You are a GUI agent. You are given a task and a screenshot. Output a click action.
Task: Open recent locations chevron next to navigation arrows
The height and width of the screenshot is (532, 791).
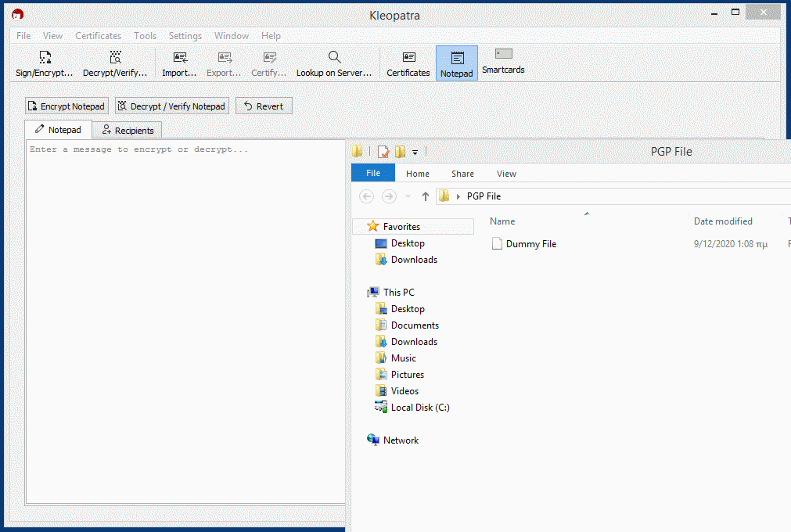pos(406,196)
